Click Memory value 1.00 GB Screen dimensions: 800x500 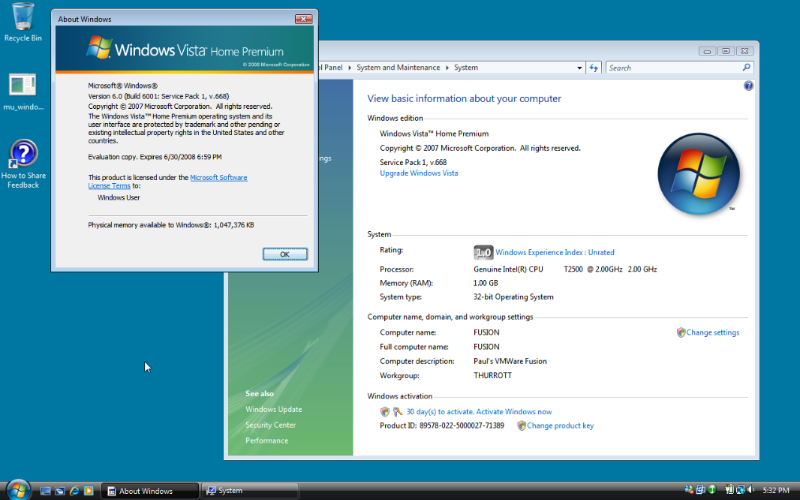pyautogui.click(x=486, y=283)
